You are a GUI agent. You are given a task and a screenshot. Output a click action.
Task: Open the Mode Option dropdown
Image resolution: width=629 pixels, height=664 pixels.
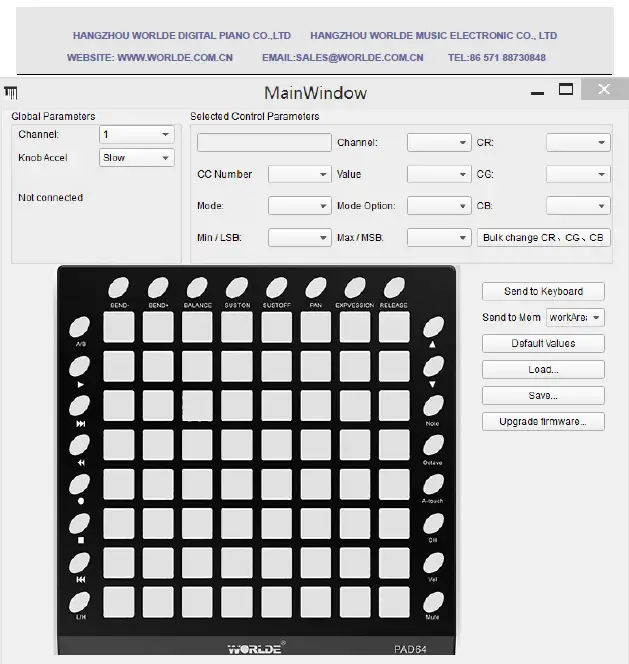click(x=439, y=206)
